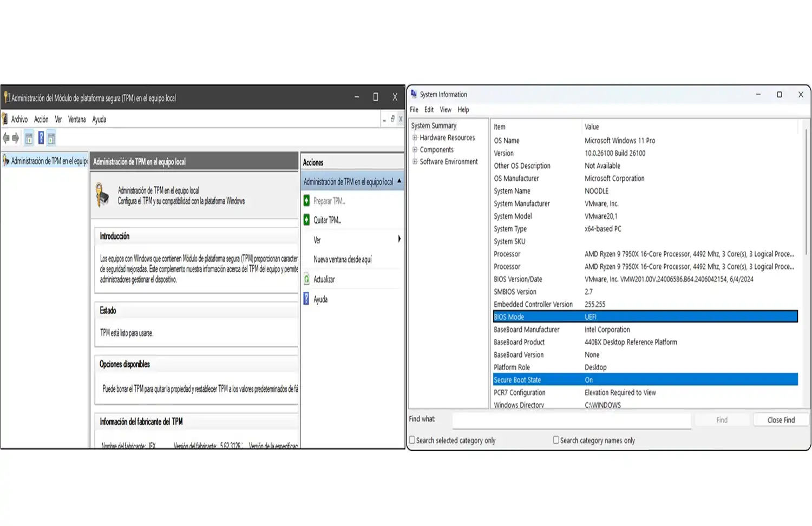Screen dimensions: 812x526
Task: Expand Components tree node
Action: tap(415, 149)
